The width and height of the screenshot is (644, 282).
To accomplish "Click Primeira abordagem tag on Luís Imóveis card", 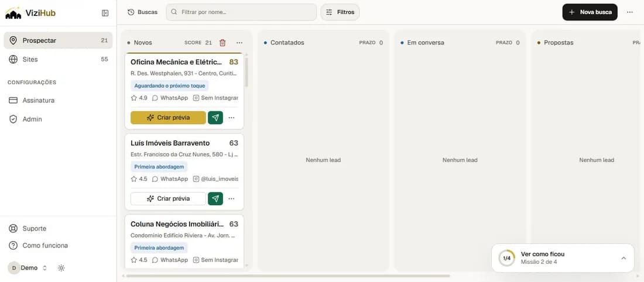I will click(x=159, y=167).
